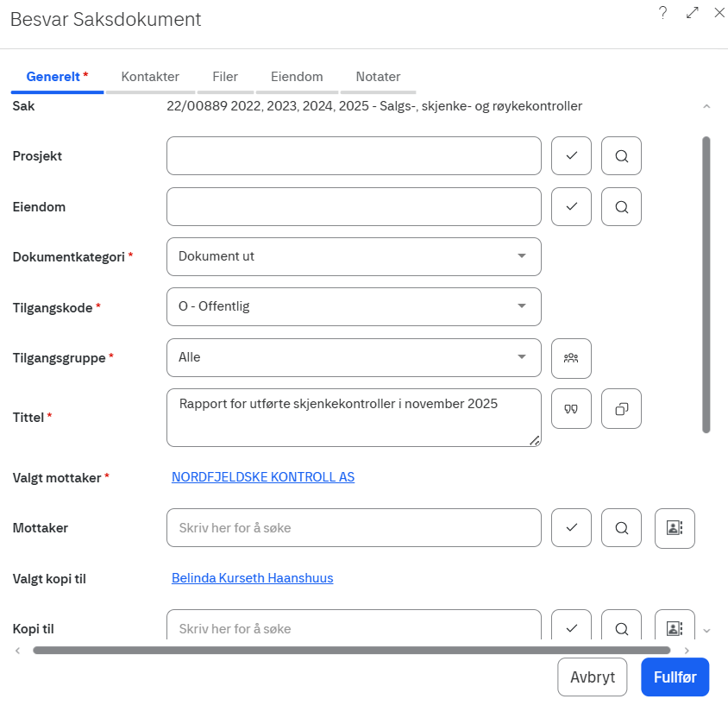The width and height of the screenshot is (728, 705).
Task: Click the Belinda Kurseth Haanshuus link
Action: click(253, 578)
